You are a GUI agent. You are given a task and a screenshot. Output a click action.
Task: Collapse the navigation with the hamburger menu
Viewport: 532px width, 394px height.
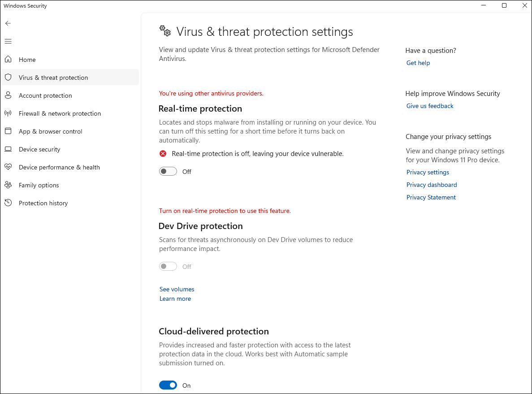pyautogui.click(x=8, y=41)
